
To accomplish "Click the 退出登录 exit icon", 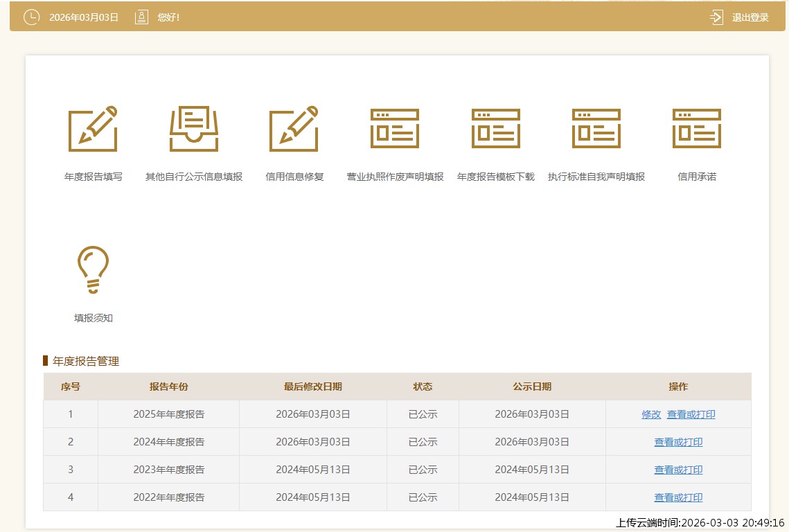I will (x=716, y=17).
